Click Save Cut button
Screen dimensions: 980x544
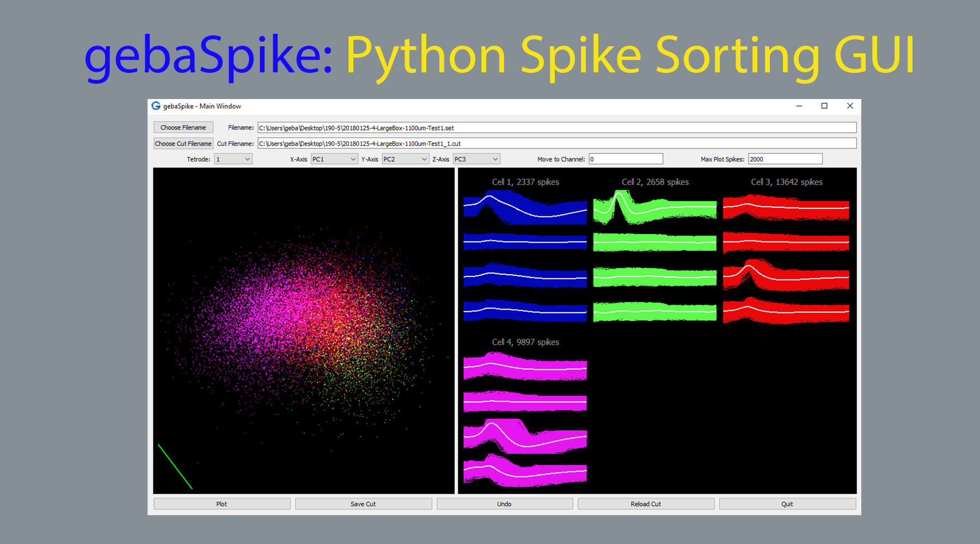(363, 504)
